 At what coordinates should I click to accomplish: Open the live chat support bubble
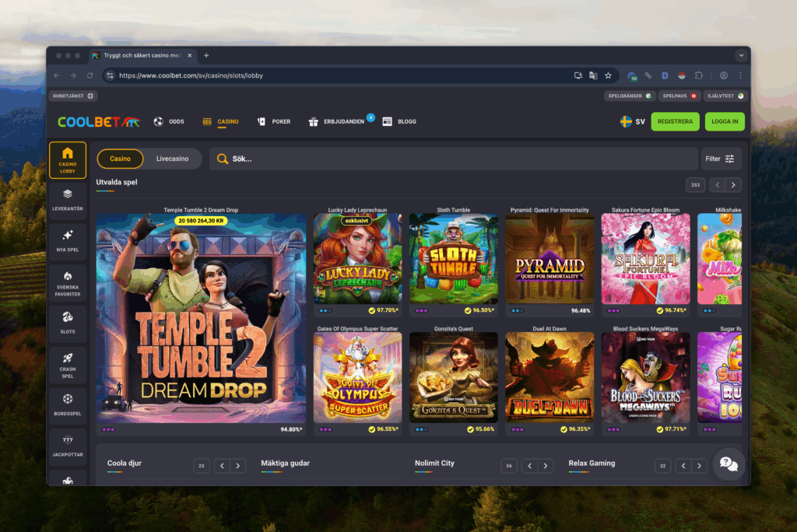(729, 464)
